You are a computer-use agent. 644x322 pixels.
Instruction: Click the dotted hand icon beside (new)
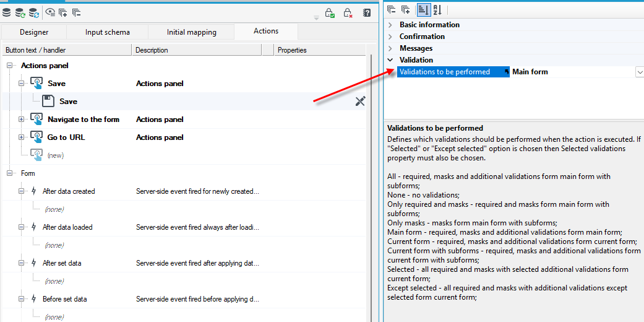point(36,155)
